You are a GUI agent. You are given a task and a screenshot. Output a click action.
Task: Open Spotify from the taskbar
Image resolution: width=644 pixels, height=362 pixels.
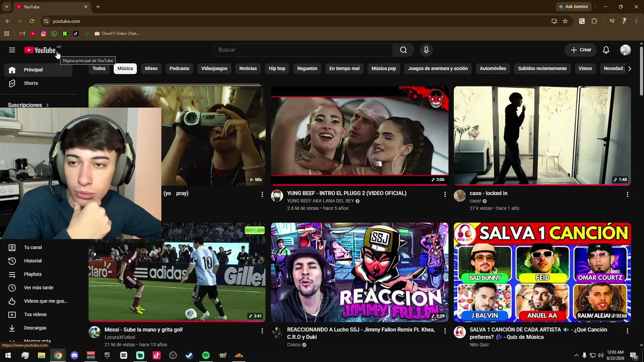(206, 355)
